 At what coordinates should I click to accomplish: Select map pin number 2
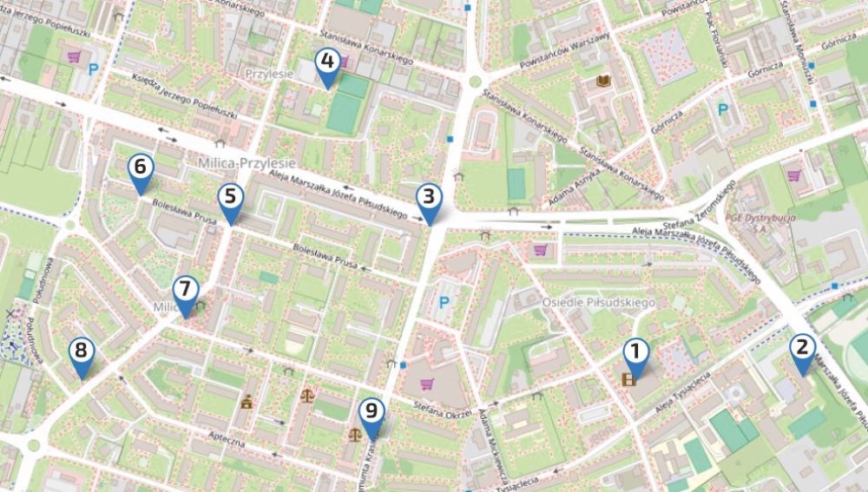802,351
